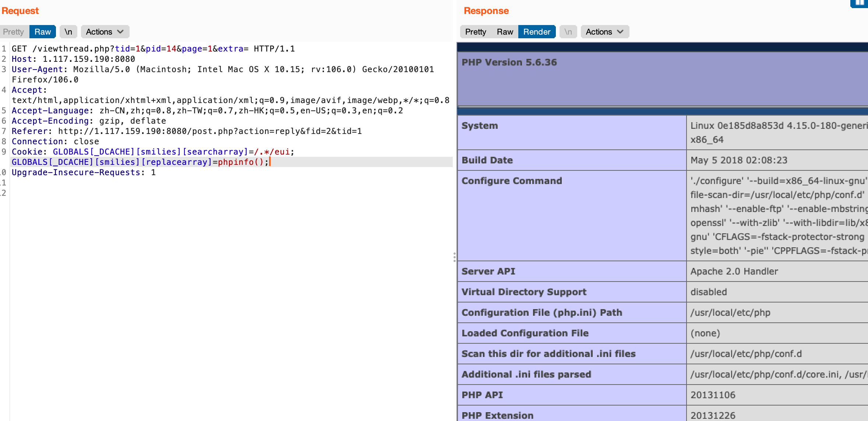The width and height of the screenshot is (868, 421).
Task: Select the Render tab in Response panel
Action: 537,32
